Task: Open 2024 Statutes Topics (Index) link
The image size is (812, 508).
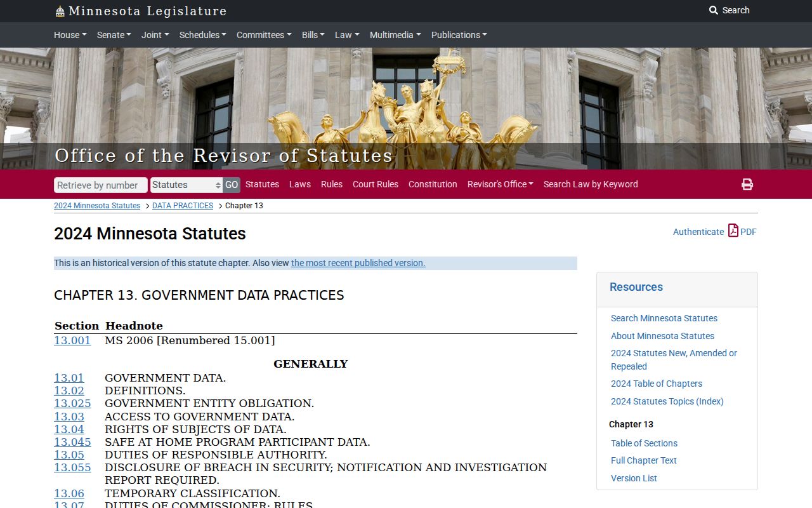Action: [x=667, y=401]
